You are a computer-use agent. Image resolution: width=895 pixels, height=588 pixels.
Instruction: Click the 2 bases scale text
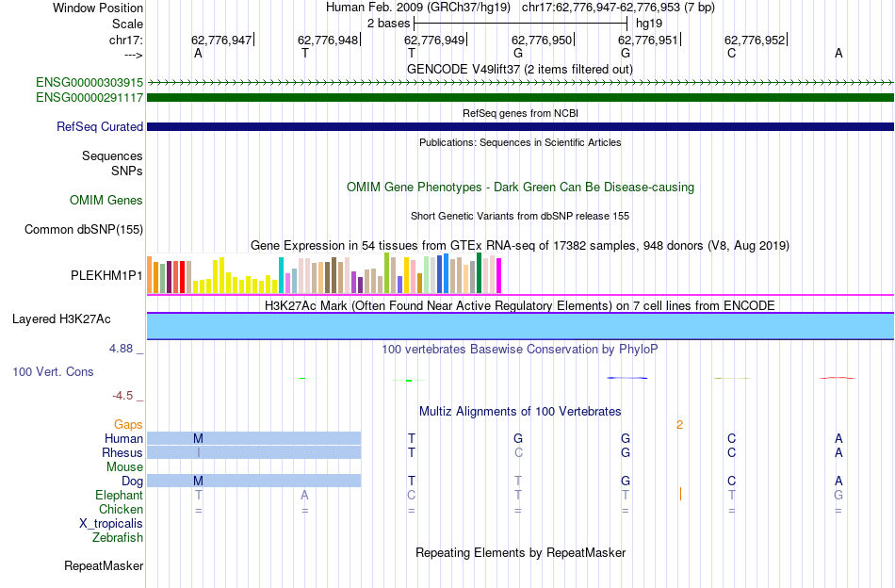tap(389, 24)
